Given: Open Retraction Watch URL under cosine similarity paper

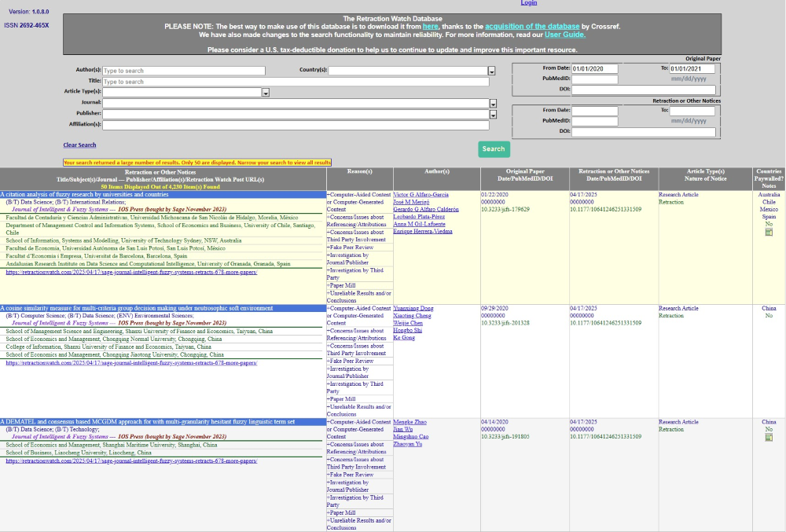Looking at the screenshot, I should pos(131,363).
